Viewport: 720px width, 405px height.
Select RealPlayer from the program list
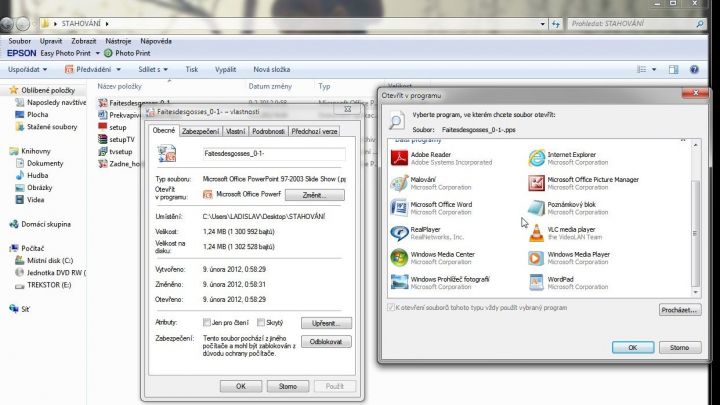pos(427,233)
